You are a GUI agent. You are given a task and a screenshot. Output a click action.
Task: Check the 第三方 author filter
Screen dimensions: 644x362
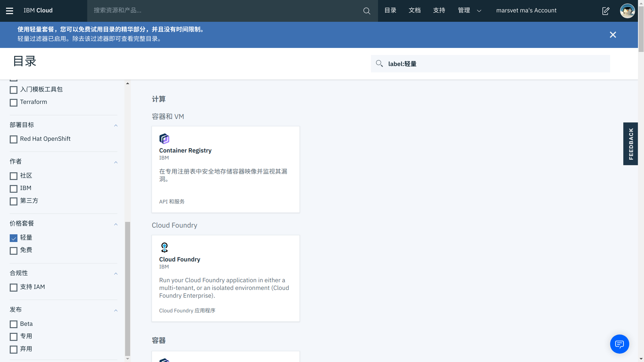coord(13,201)
